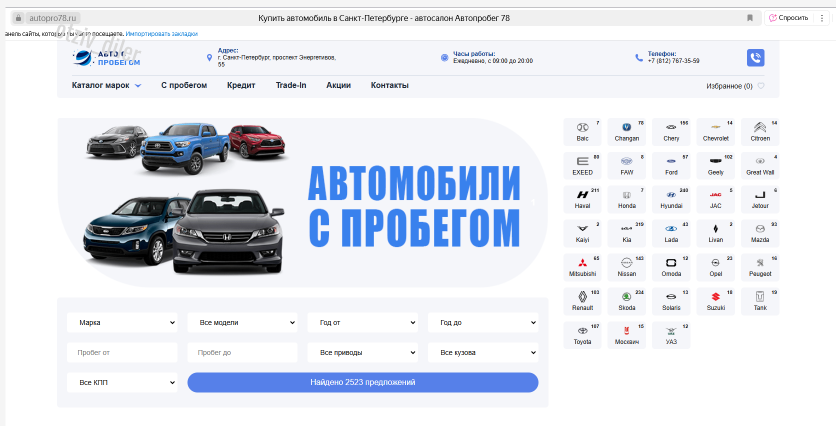The image size is (836, 426).
Task: Open the JAC brand tile
Action: pos(716,199)
